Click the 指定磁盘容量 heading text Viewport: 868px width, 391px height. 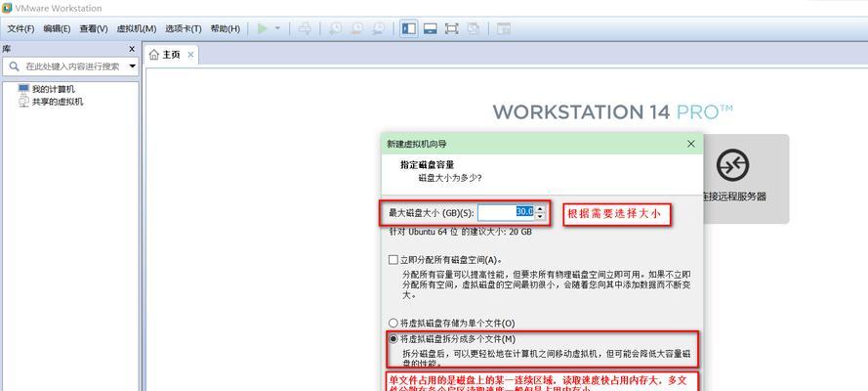[x=428, y=164]
